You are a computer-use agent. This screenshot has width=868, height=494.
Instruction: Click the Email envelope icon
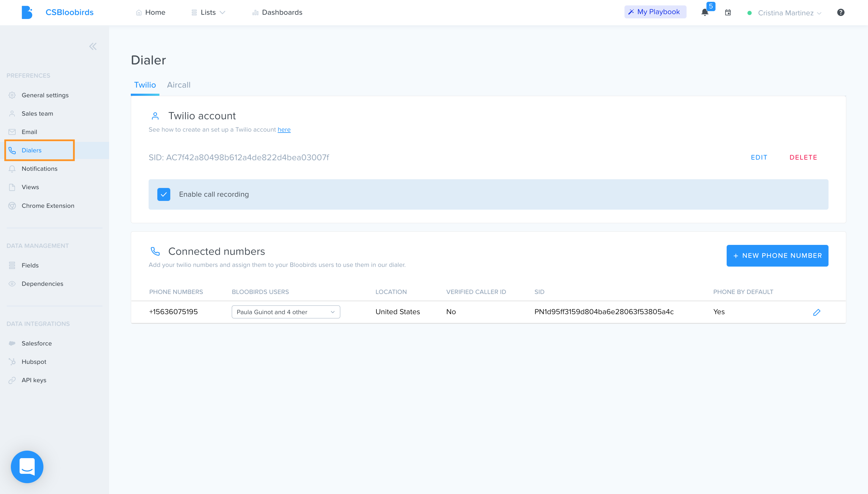click(x=12, y=132)
